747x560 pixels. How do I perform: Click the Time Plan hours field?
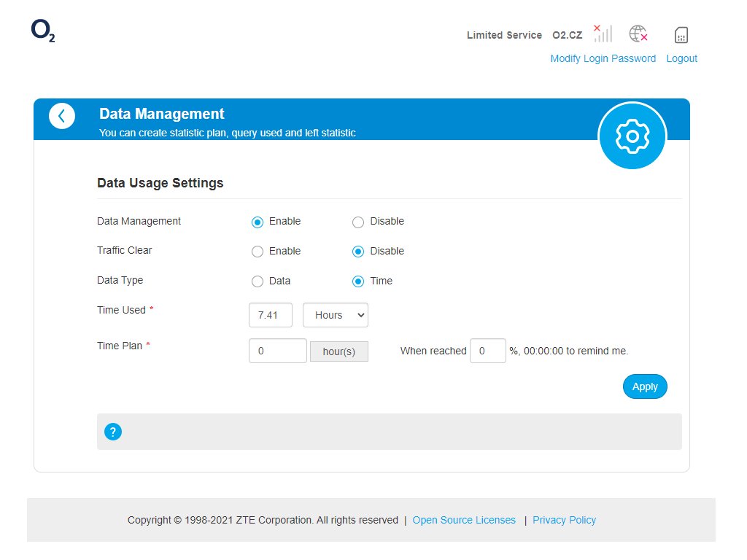click(278, 351)
